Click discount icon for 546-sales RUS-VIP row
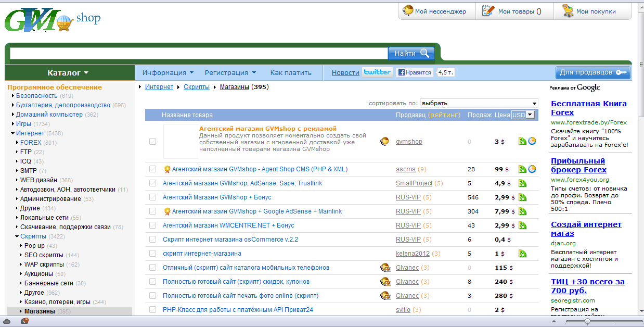Image resolution: width=644 pixels, height=327 pixels. click(x=522, y=197)
